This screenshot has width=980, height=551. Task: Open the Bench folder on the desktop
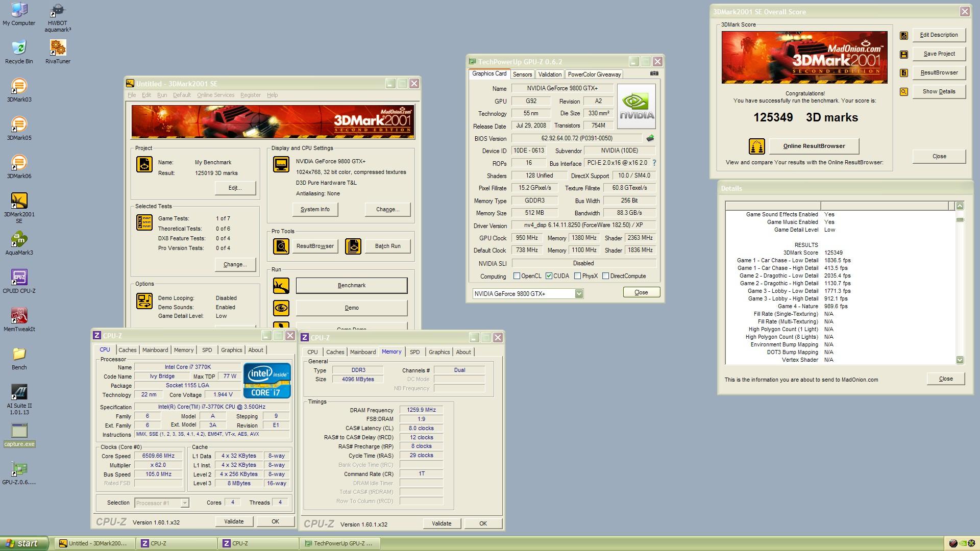point(19,358)
